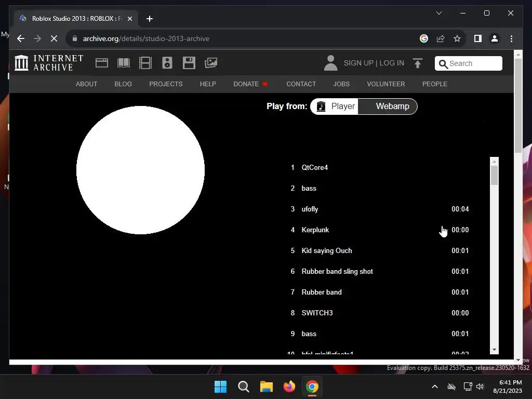Open File Explorer from taskbar
Viewport: 532px width, 399px height.
click(267, 387)
